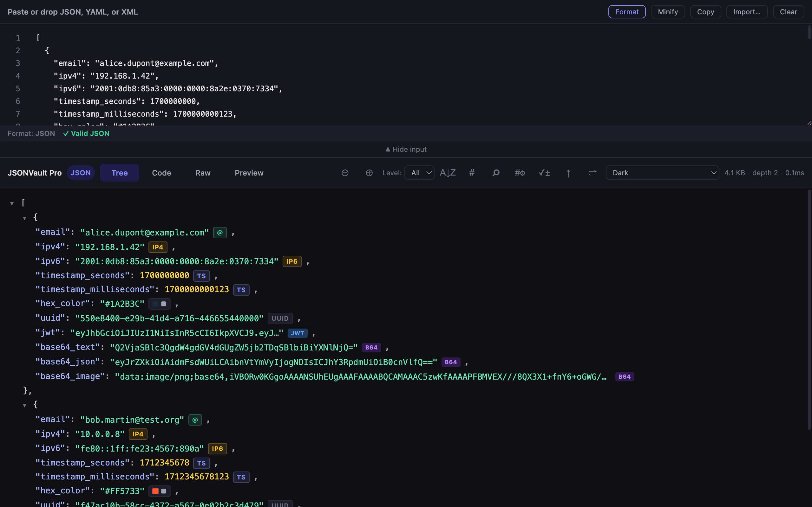Switch to the Code tab
This screenshot has height=507, width=812.
pyautogui.click(x=161, y=173)
